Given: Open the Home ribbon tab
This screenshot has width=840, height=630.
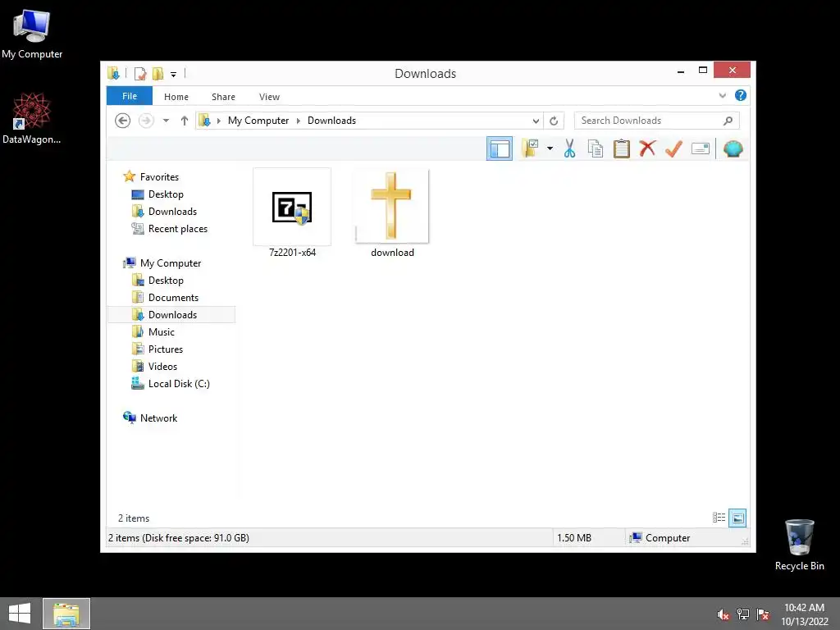Looking at the screenshot, I should (176, 97).
